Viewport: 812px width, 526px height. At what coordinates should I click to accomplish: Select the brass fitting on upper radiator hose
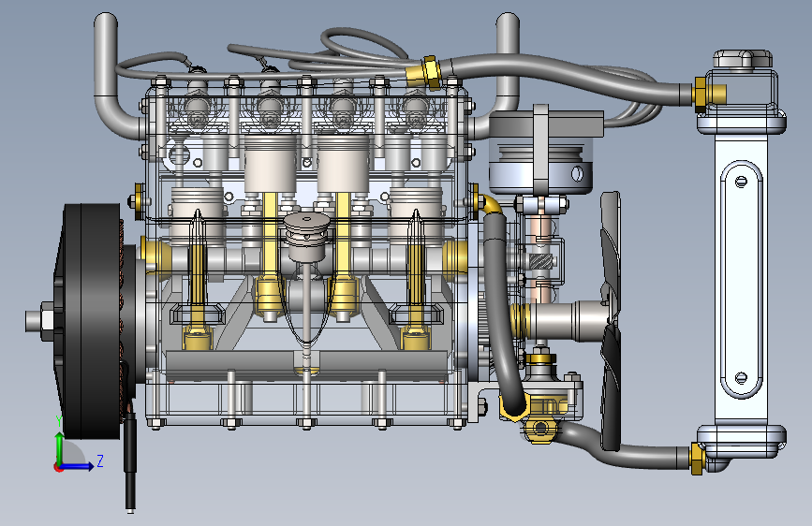click(424, 74)
